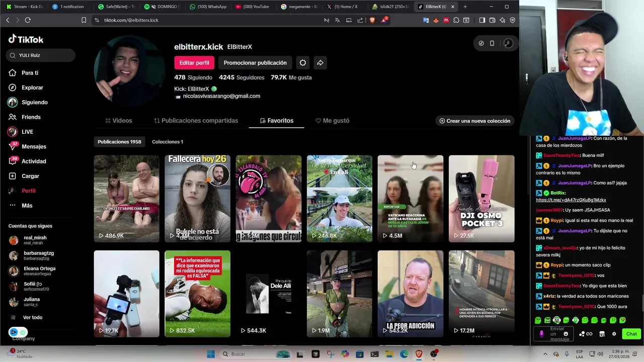Click Cargar to upload a video
Image resolution: width=644 pixels, height=362 pixels.
click(x=24, y=176)
